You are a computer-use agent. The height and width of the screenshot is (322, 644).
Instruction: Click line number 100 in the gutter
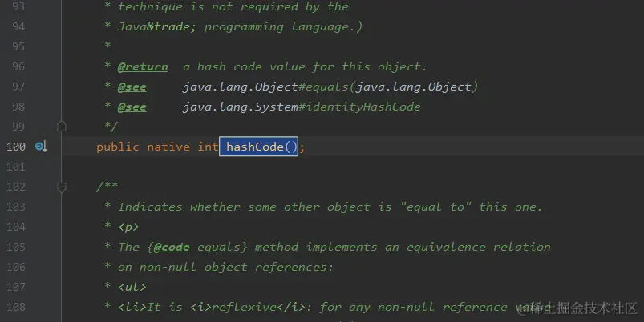click(16, 147)
